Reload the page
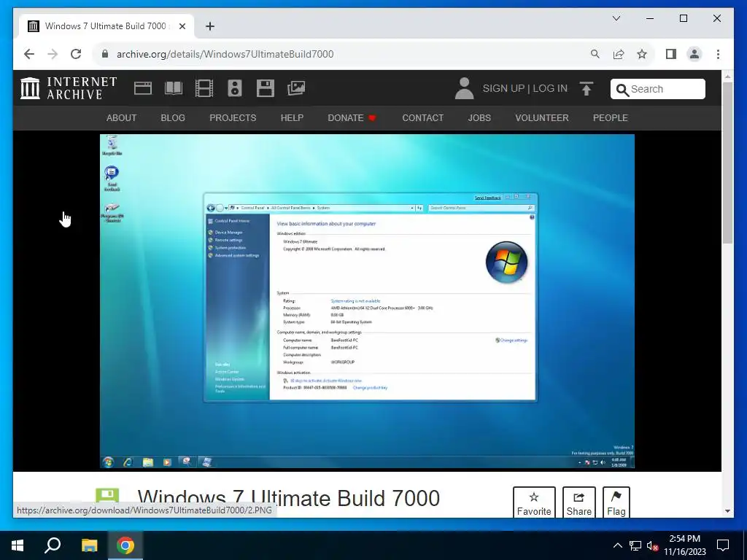Image resolution: width=747 pixels, height=560 pixels. point(76,54)
